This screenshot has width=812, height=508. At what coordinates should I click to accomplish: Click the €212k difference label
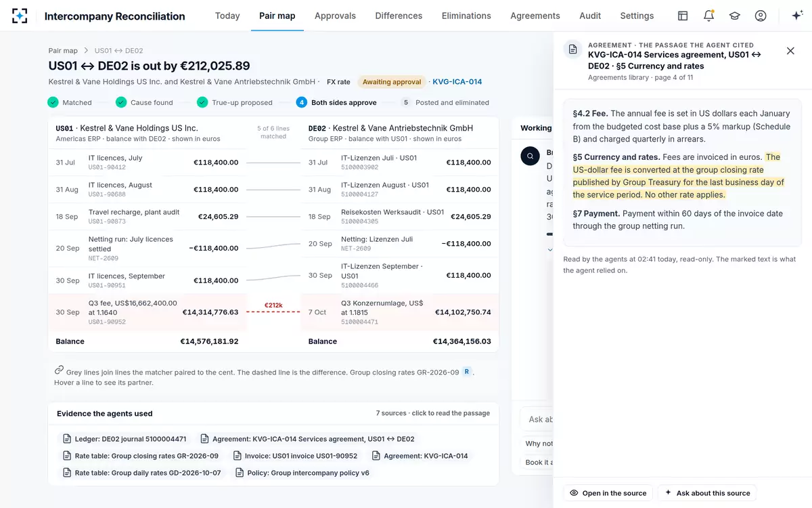click(x=273, y=306)
